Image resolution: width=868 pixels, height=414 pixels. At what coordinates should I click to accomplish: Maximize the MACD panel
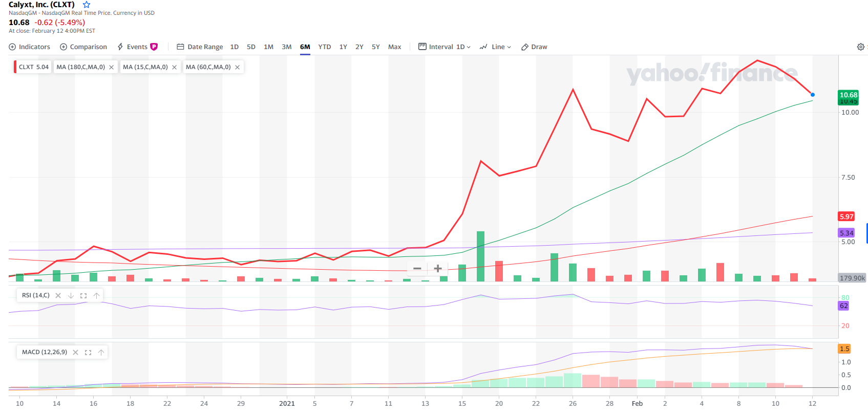coord(88,352)
